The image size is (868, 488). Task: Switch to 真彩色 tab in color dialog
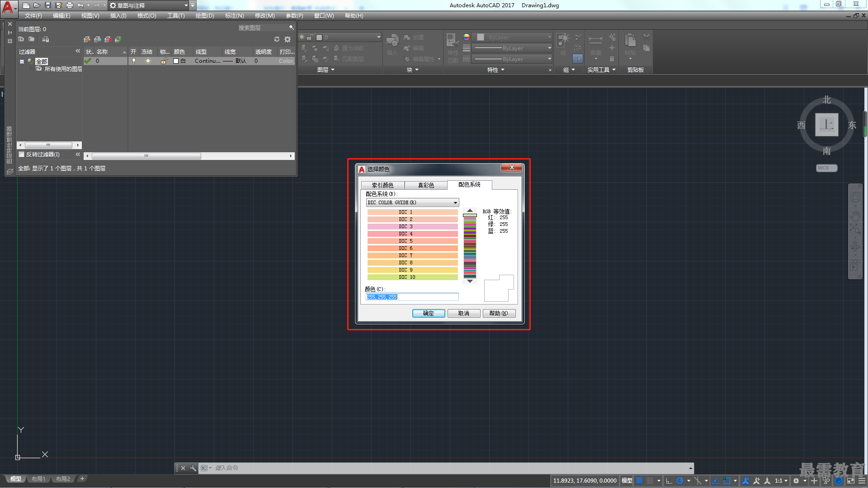(x=426, y=185)
